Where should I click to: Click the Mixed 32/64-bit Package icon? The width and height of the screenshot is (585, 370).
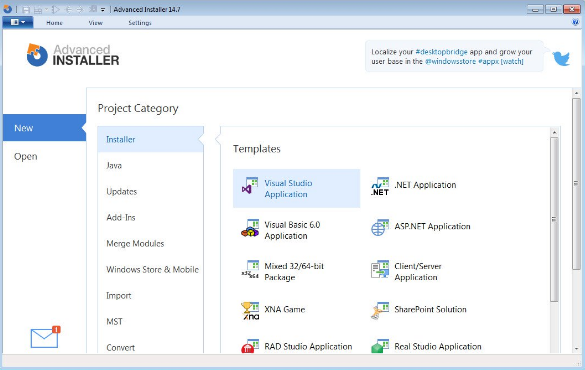tap(250, 270)
